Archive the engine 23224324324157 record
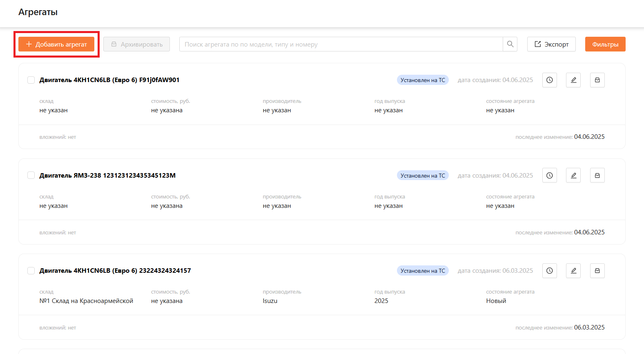This screenshot has width=644, height=354. point(597,271)
